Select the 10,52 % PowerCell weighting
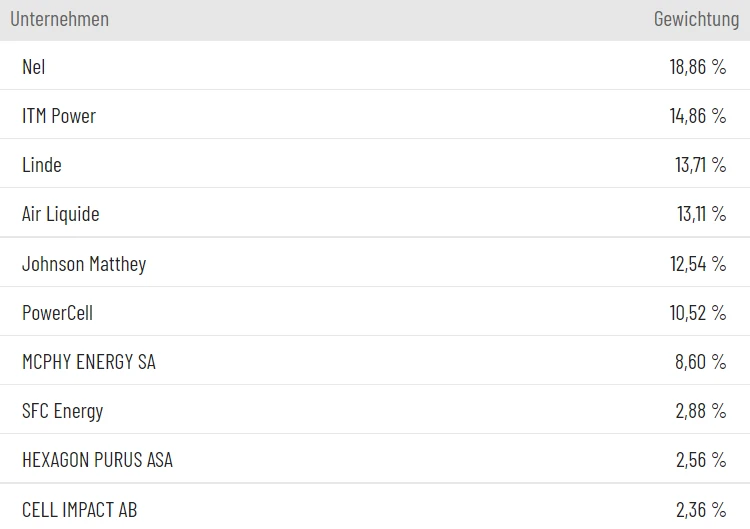750x529 pixels. point(698,313)
